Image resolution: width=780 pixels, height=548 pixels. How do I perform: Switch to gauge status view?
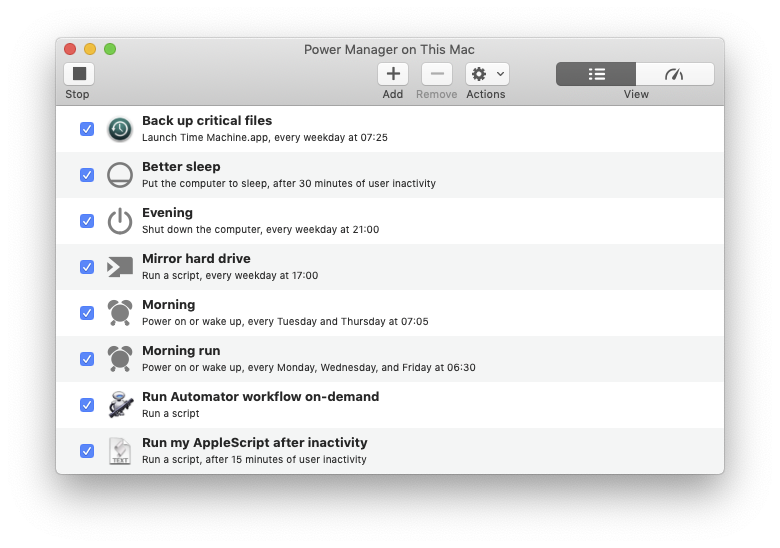click(x=675, y=74)
